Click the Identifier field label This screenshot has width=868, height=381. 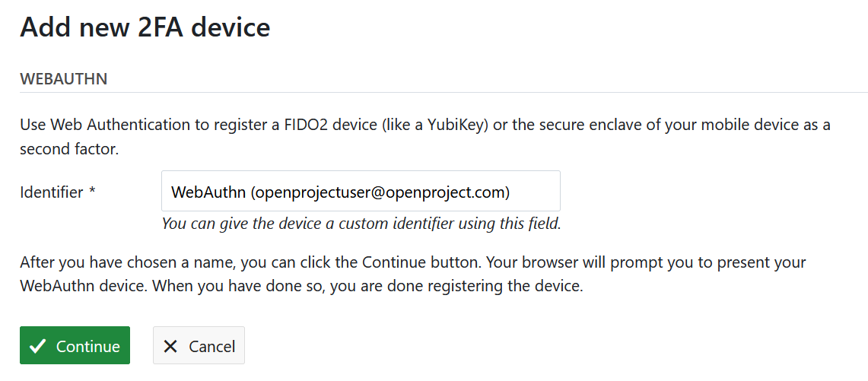click(51, 192)
